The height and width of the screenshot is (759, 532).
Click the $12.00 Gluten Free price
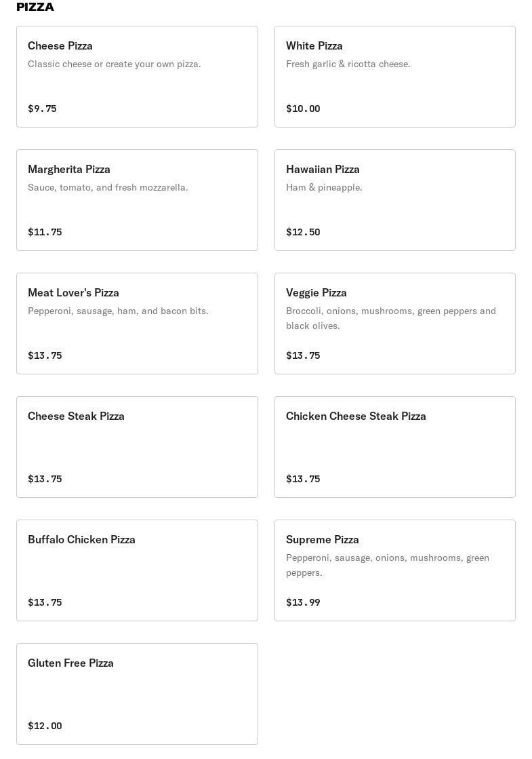(x=45, y=726)
